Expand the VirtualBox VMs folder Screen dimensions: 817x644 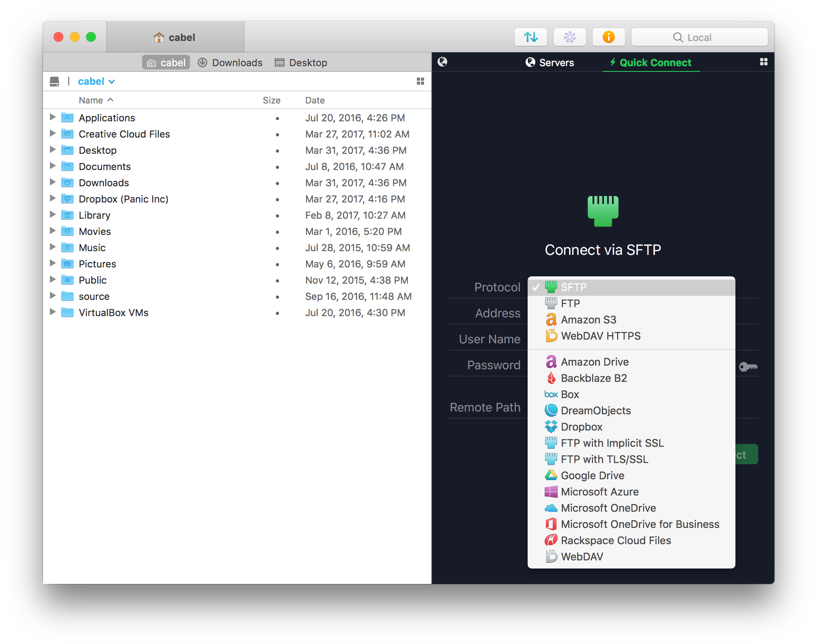click(52, 312)
